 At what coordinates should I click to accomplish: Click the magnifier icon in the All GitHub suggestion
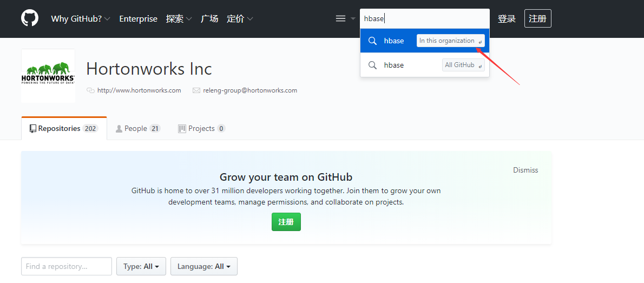[372, 65]
